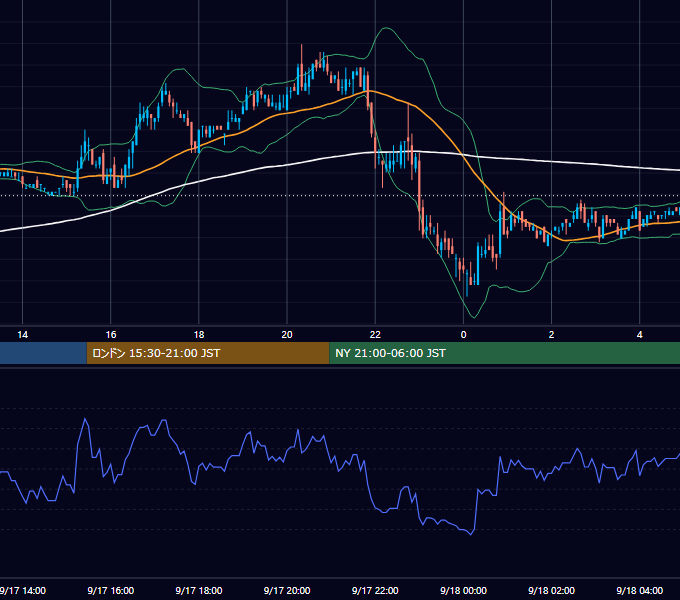
Task: Click the 9/18 04:00 date label
Action: click(640, 590)
